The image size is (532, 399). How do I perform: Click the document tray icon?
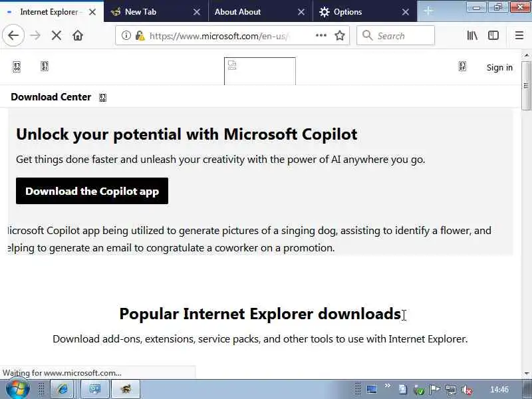tap(403, 390)
